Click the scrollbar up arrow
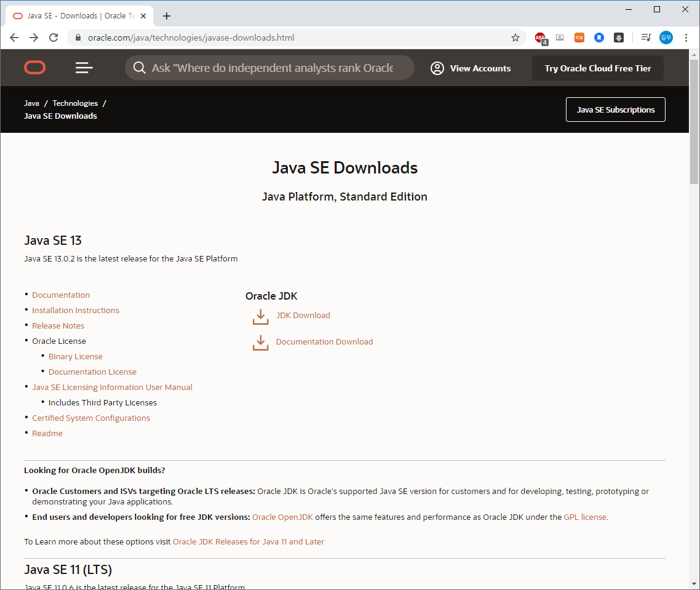 coord(694,55)
